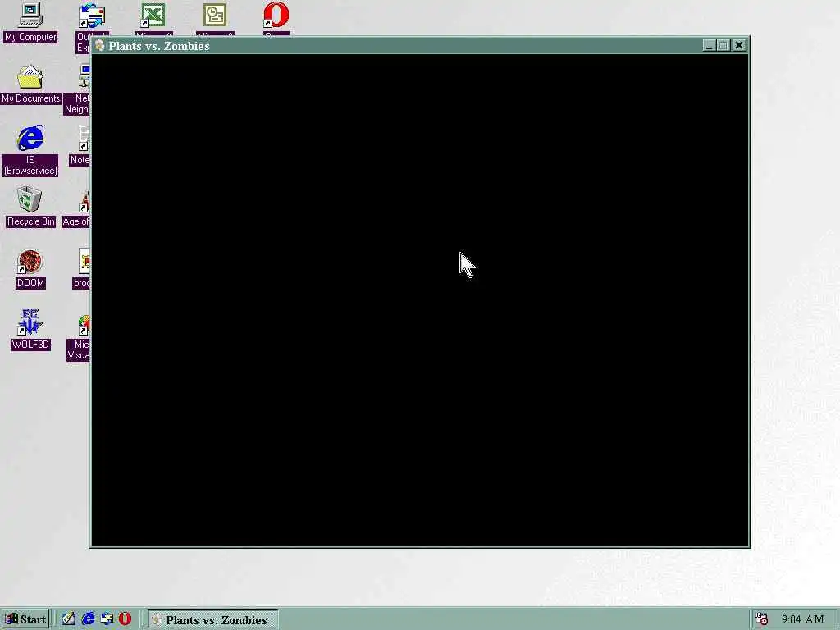
Task: Open the Plants vs. Zombies window system menu icon
Action: (x=99, y=46)
